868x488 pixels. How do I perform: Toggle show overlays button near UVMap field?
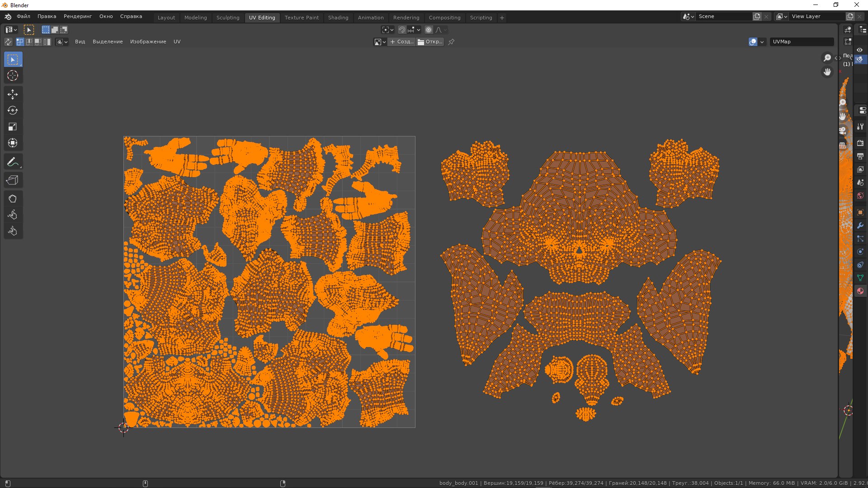[x=753, y=42]
